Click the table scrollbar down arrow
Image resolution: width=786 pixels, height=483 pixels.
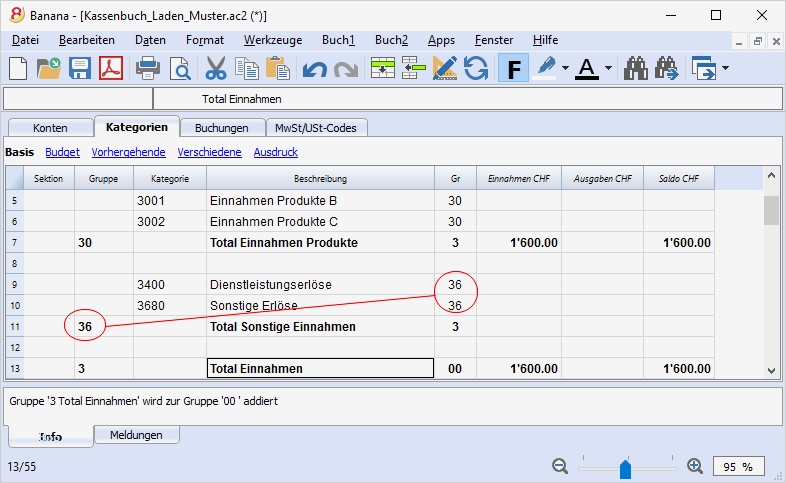pos(771,371)
